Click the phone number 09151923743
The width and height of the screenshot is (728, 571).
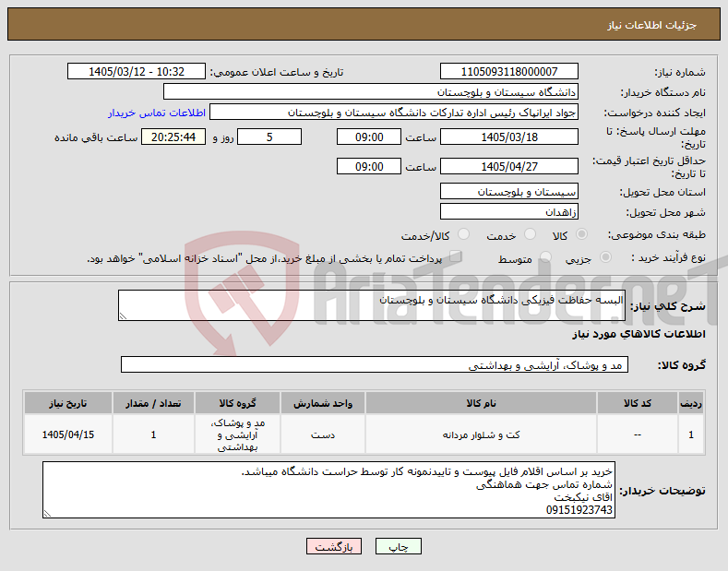579,510
